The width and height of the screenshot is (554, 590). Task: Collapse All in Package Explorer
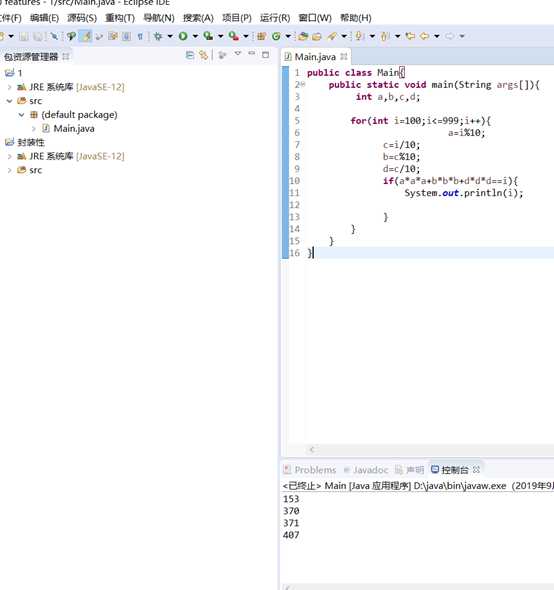(190, 55)
